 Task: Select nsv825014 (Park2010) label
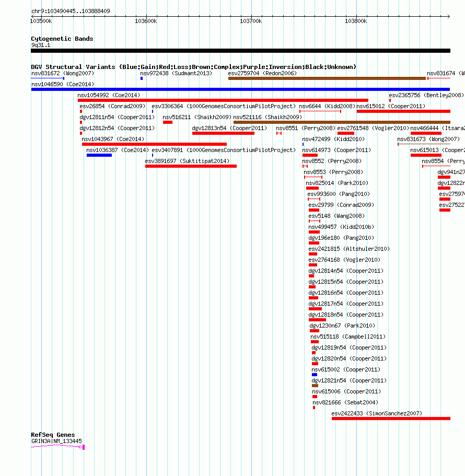337,183
